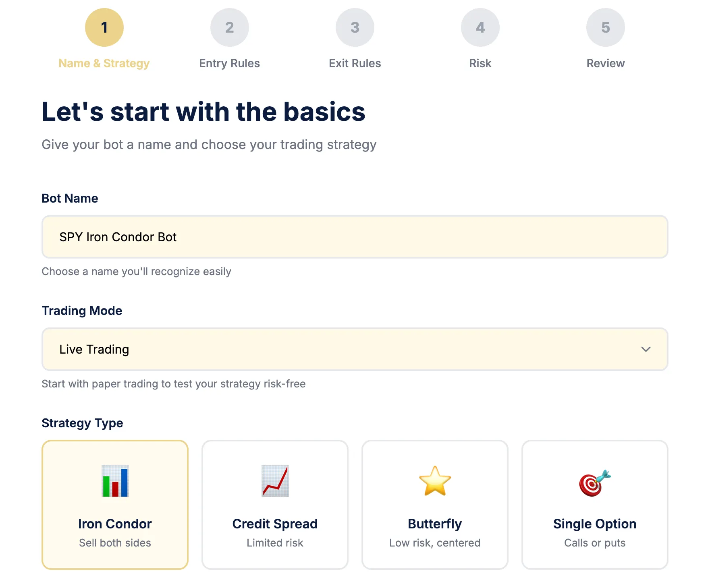Click the step 4 circle indicator

[480, 27]
